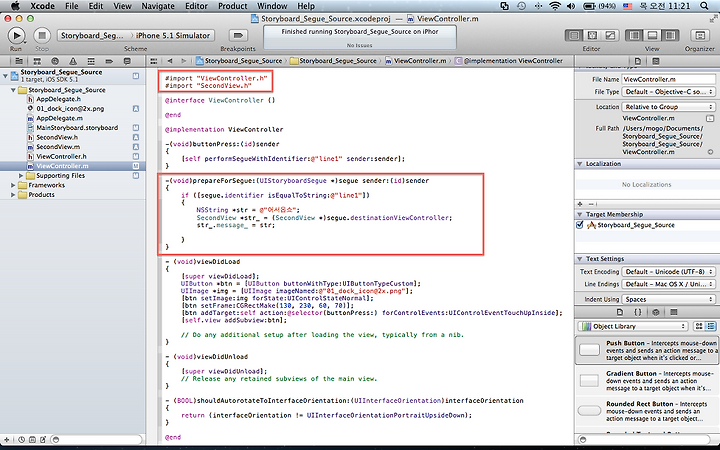
Task: Show the Quick Help inspector tab
Action: coord(656,61)
